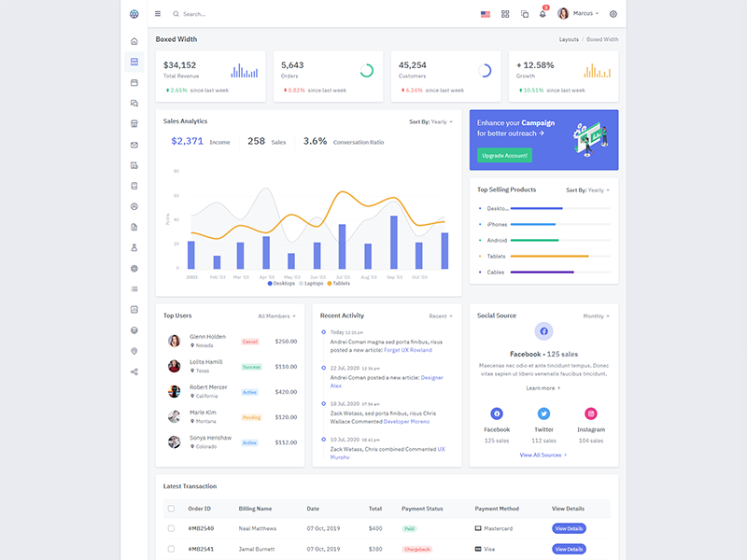Click the settings gear in top bar
Image resolution: width=747 pixels, height=560 pixels.
click(613, 14)
